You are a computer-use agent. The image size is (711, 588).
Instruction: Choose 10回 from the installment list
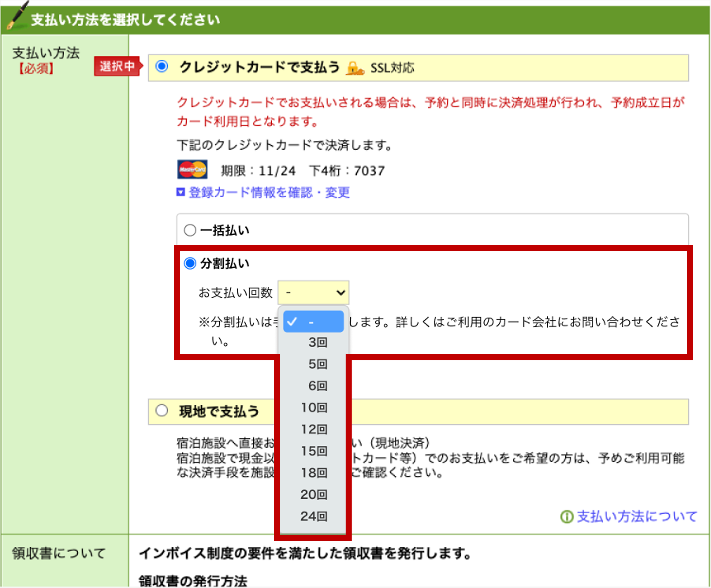(314, 408)
